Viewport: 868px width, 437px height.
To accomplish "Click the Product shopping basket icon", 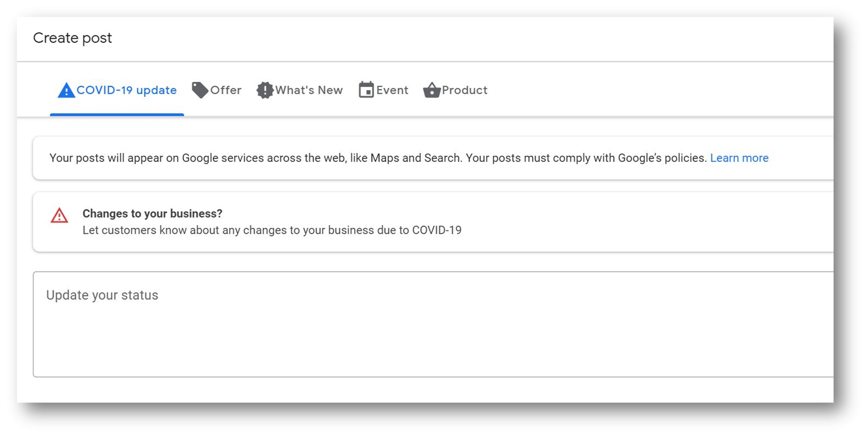I will coord(432,90).
